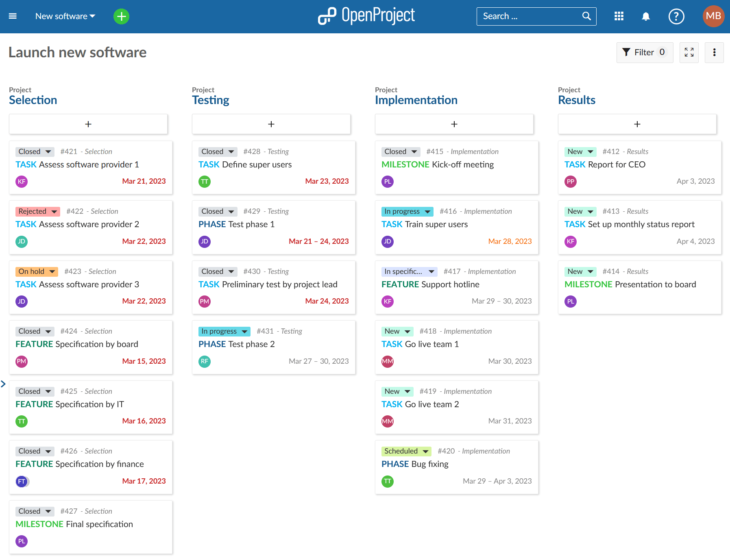The image size is (730, 560).
Task: Open the hamburger menu icon
Action: 13,16
